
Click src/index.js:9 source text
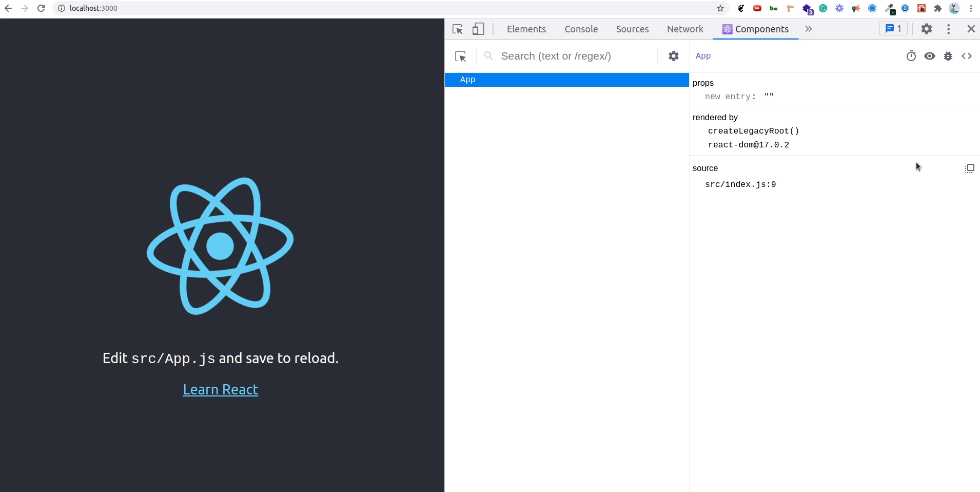(x=740, y=184)
